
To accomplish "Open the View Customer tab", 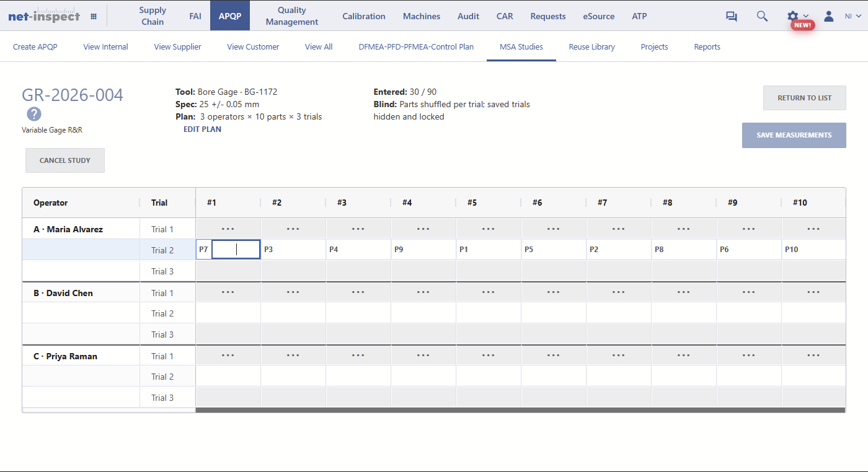I will (x=253, y=46).
